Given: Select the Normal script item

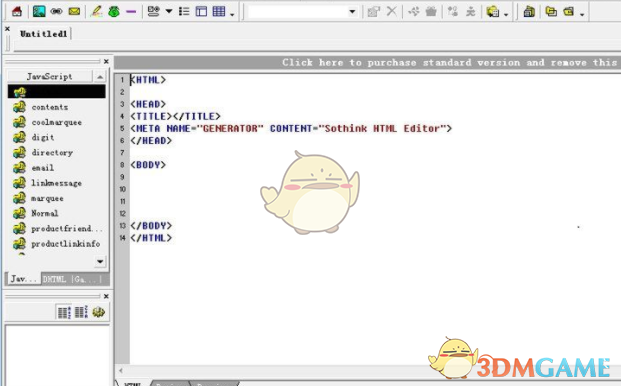Looking at the screenshot, I should pos(45,213).
